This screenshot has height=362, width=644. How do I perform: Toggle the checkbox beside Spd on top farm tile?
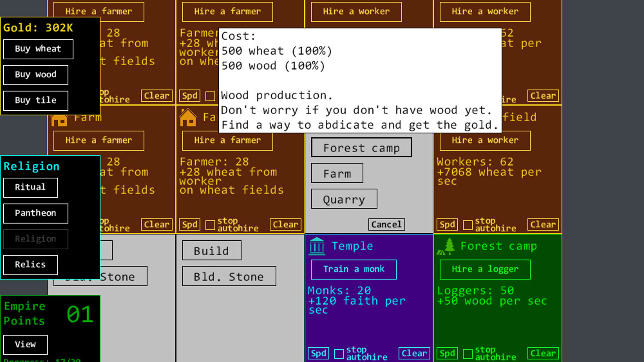pos(210,96)
